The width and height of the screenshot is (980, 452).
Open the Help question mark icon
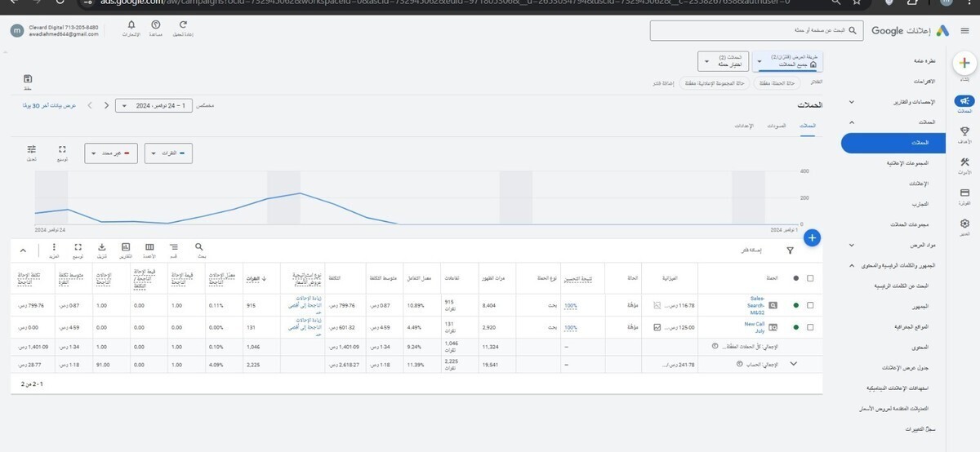[x=156, y=26]
